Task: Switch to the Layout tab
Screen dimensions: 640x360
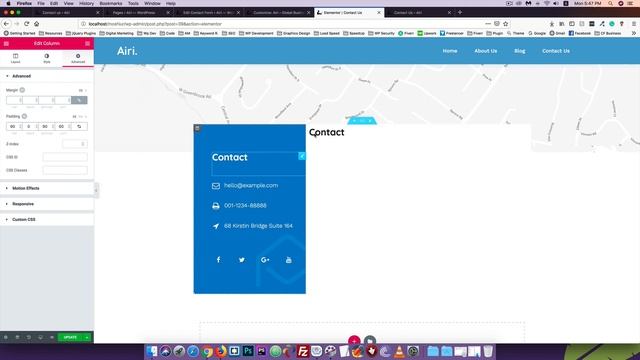Action: pyautogui.click(x=16, y=58)
